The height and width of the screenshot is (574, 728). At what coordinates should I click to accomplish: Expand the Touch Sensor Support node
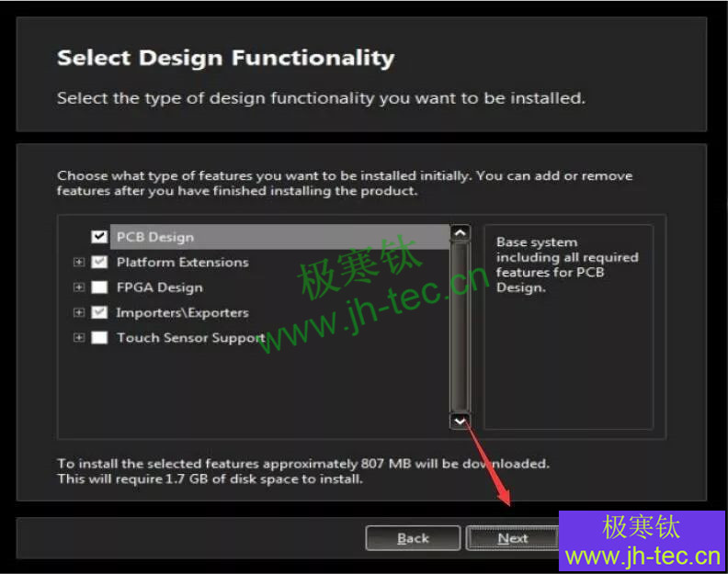[x=79, y=337]
